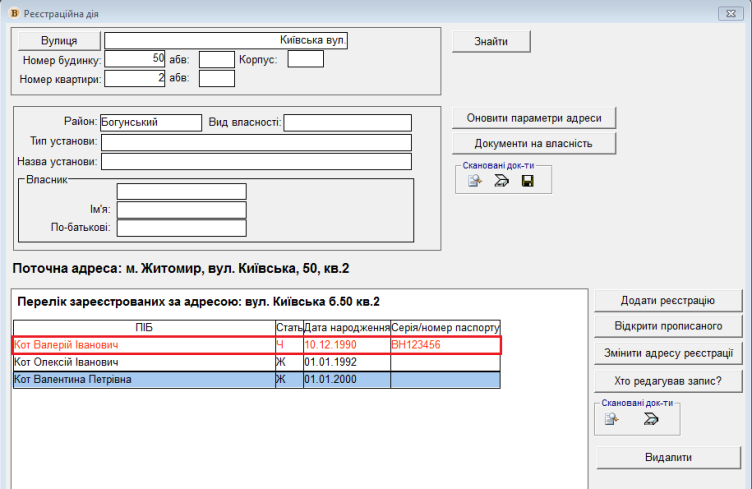Click Додати реєстрацію button
This screenshot has width=752, height=489.
click(x=666, y=301)
